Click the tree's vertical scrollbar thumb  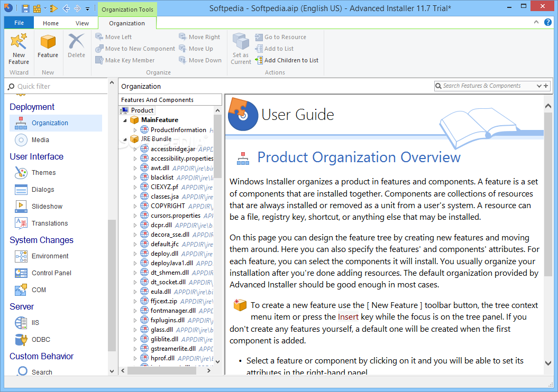coord(218,146)
